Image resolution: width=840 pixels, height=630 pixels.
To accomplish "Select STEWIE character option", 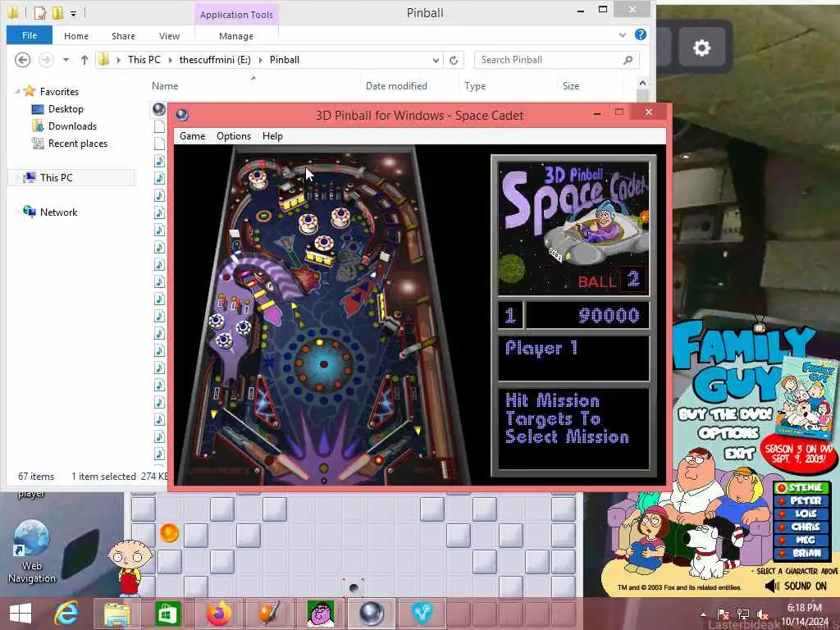I will (x=801, y=487).
